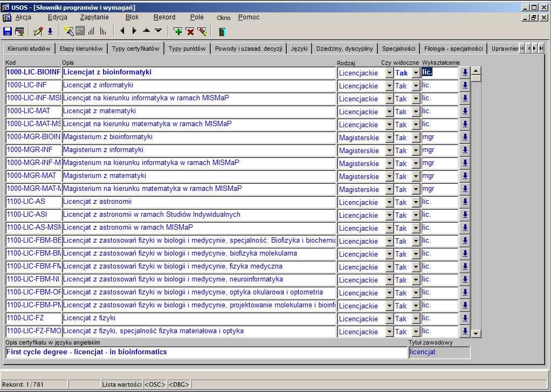The width and height of the screenshot is (551, 392).
Task: Open the Rekord menu
Action: [164, 17]
